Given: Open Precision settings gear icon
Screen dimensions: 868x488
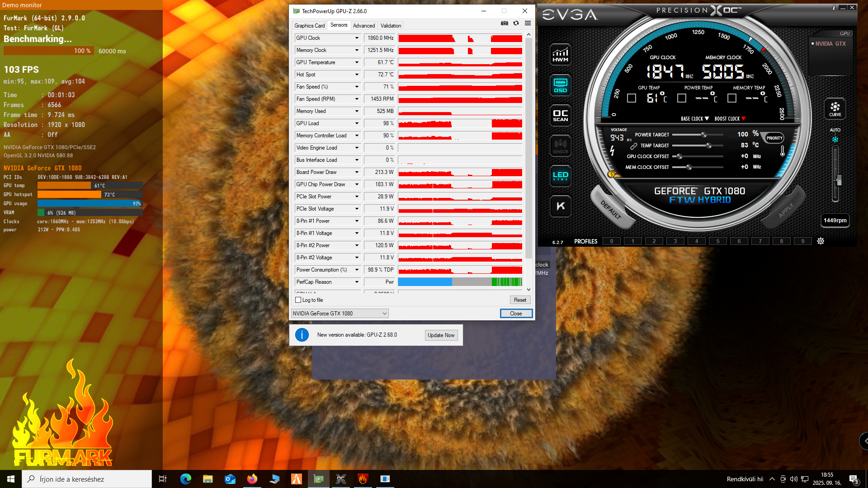Looking at the screenshot, I should pyautogui.click(x=821, y=241).
